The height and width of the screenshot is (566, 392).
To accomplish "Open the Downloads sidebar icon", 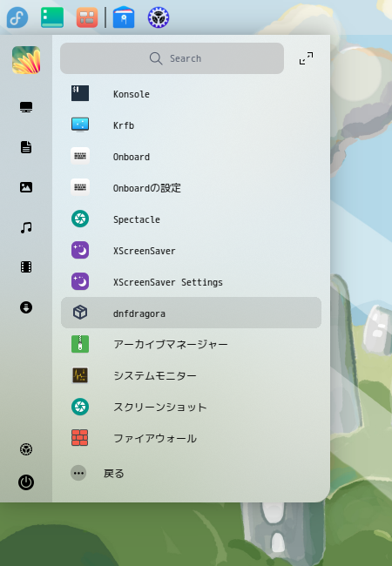I will click(26, 307).
